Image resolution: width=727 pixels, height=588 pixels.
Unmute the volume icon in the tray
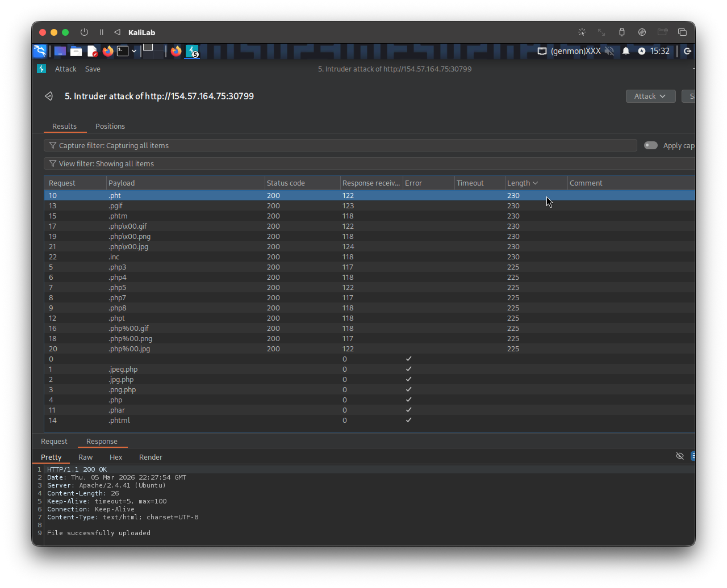tap(609, 51)
